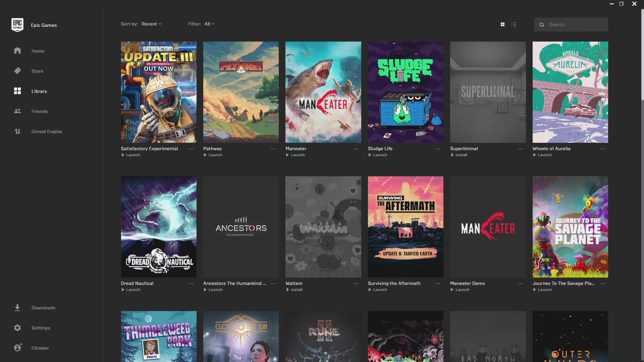Select the Sludge Life cover art
This screenshot has width=644, height=362.
point(406,92)
